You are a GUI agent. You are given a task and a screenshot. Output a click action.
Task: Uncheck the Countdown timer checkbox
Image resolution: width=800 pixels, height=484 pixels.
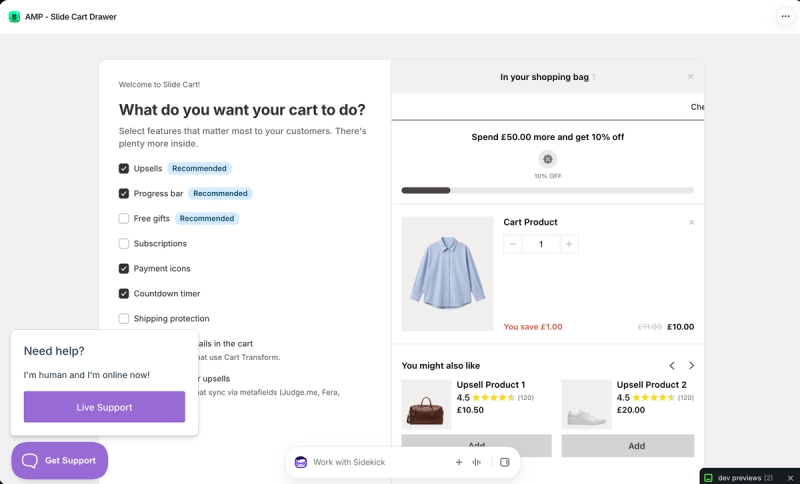(123, 293)
